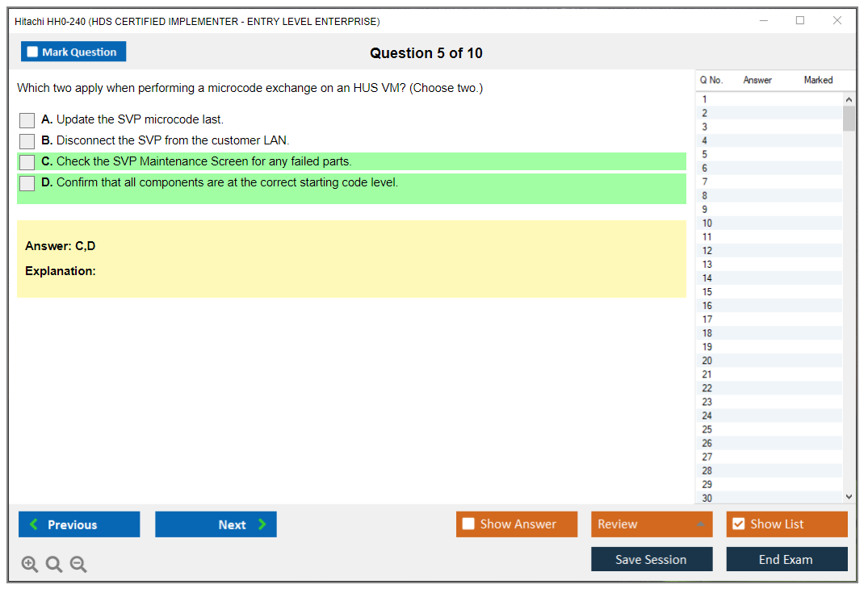Click the reset zoom magnifier icon

pyautogui.click(x=54, y=565)
